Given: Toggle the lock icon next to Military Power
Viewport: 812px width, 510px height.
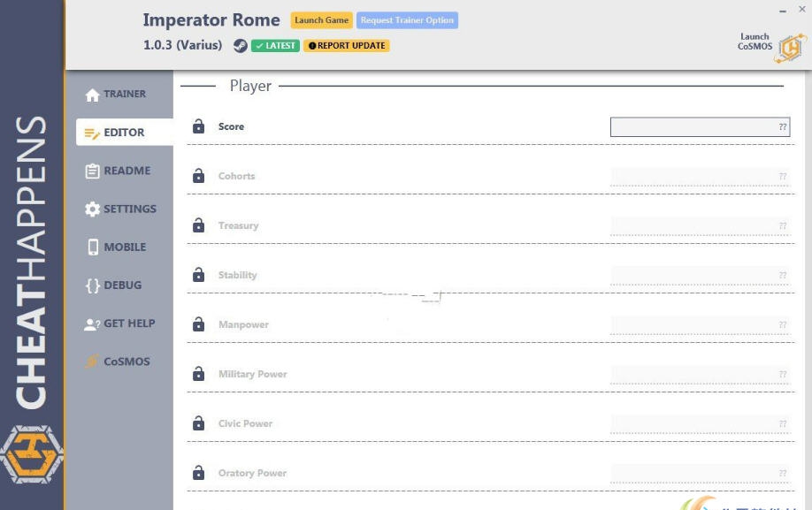Looking at the screenshot, I should tap(198, 374).
